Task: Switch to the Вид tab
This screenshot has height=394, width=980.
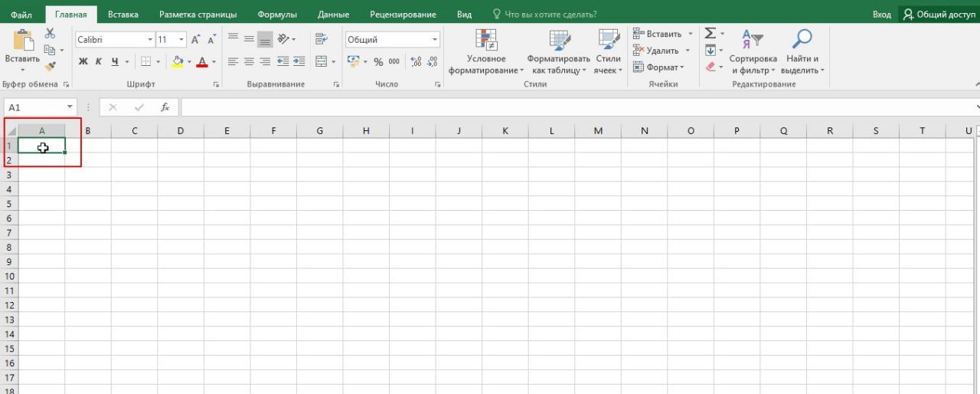Action: coord(464,14)
